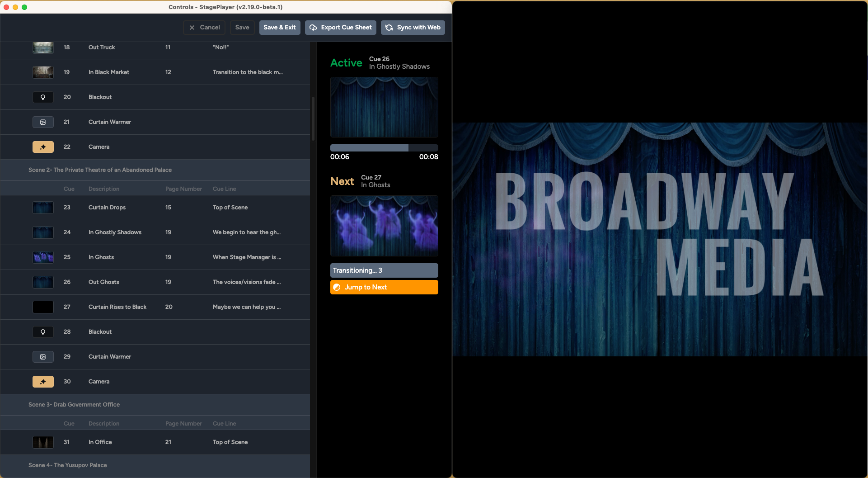
Task: Select thumbnail for cue 31 In Office
Action: point(43,442)
